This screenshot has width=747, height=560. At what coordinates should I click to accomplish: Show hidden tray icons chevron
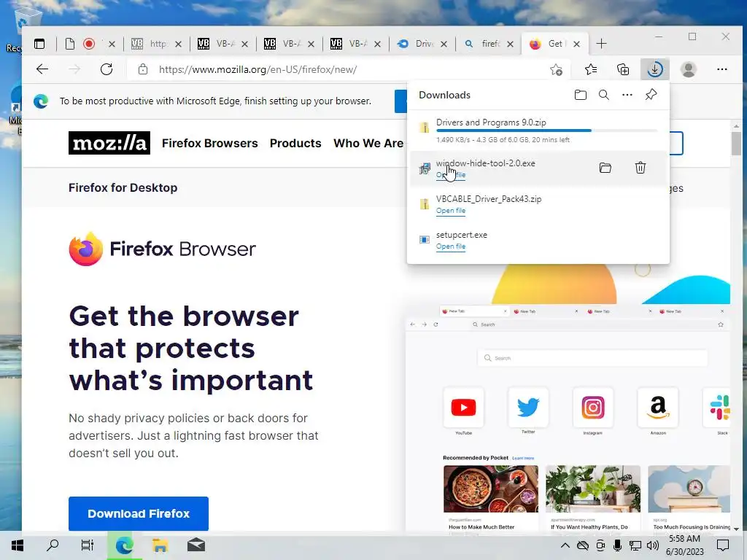tap(565, 545)
